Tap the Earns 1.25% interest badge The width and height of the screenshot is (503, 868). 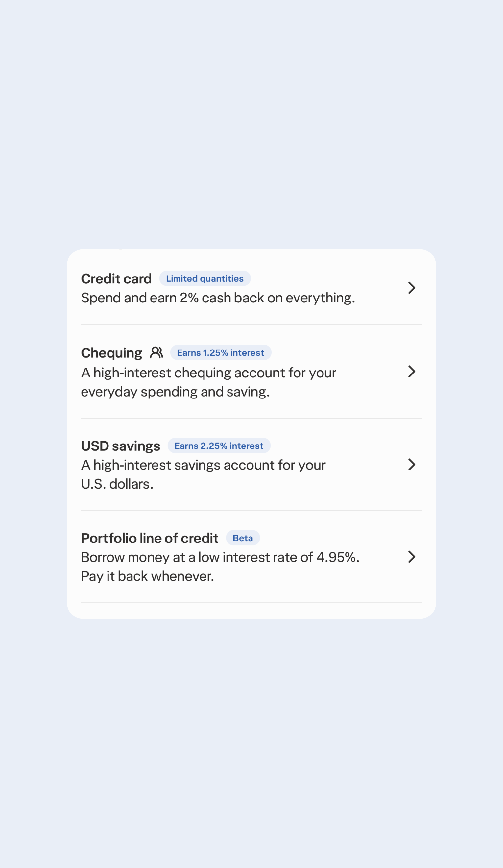[221, 352]
